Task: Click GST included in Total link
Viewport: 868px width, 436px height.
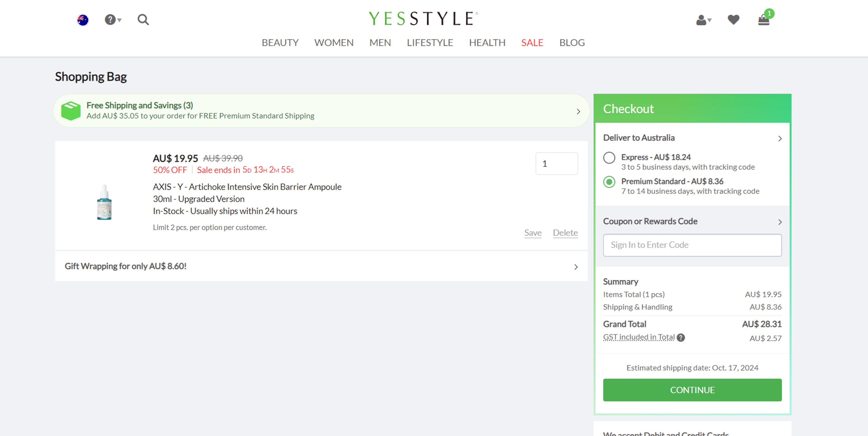Action: click(x=639, y=337)
